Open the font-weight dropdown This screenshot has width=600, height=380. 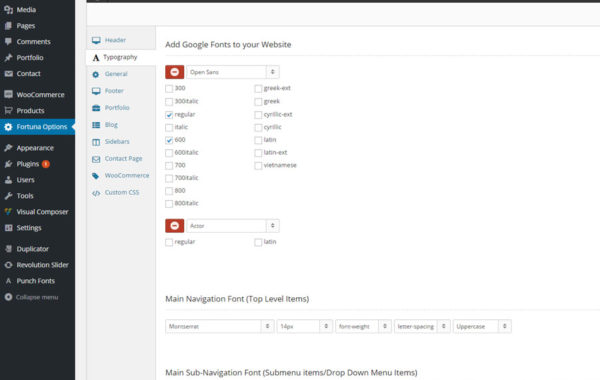[x=363, y=326]
